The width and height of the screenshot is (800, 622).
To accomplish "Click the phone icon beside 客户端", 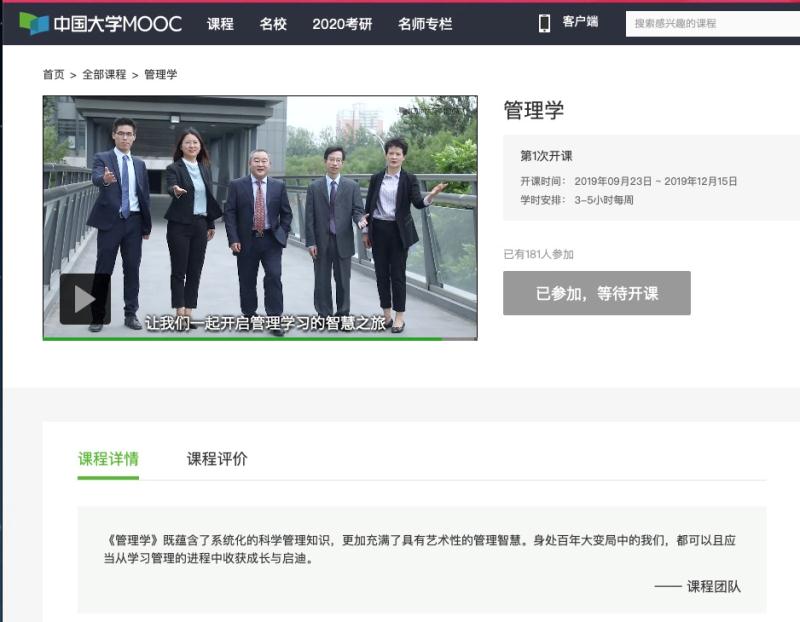I will point(544,23).
